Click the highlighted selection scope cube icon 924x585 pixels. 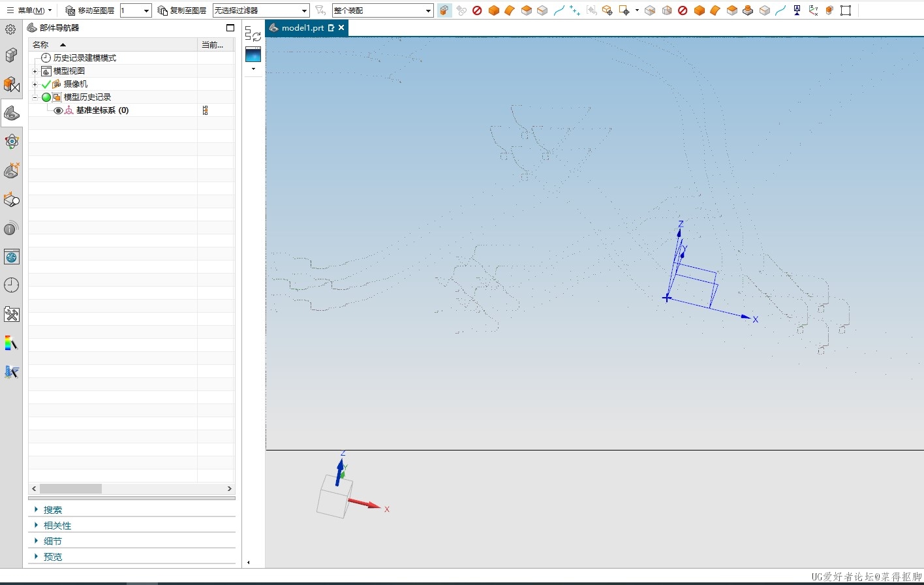[444, 10]
